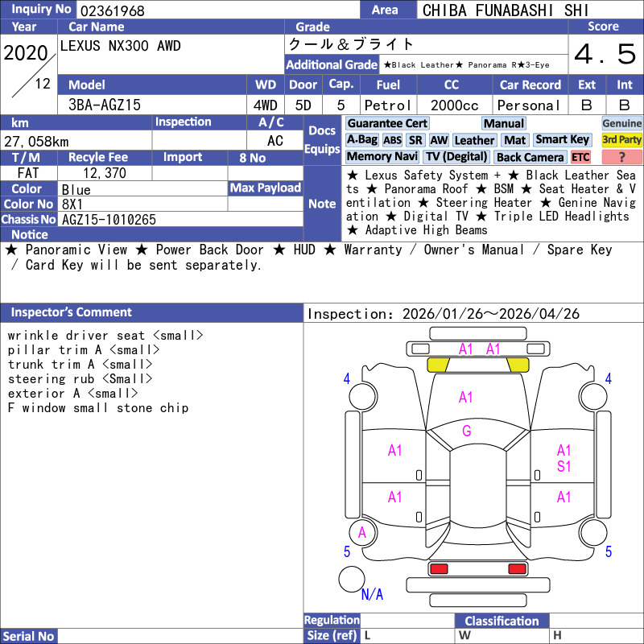Click the Smart Key equipment badge
This screenshot has height=644, width=644.
coord(562,140)
